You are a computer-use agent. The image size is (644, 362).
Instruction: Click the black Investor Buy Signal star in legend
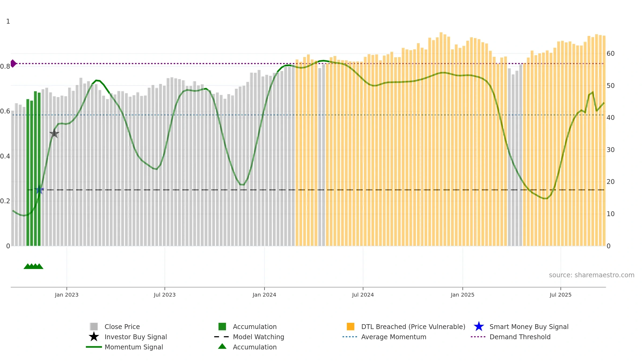[x=94, y=337]
